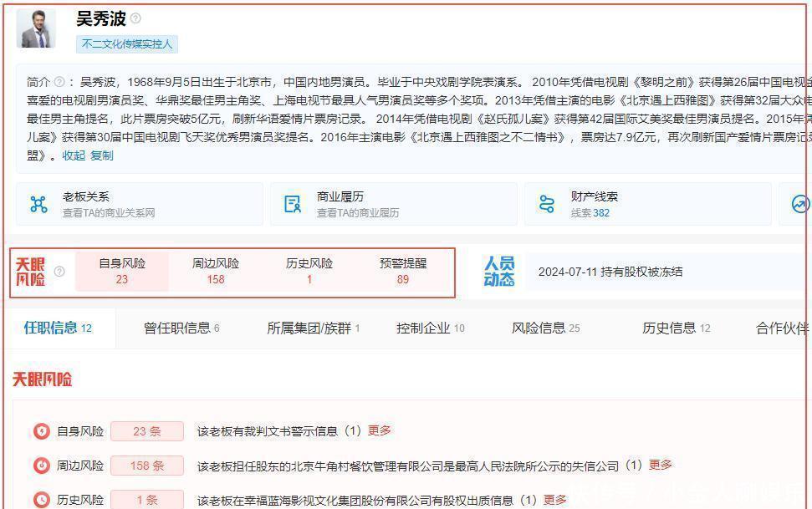This screenshot has height=509, width=812.
Task: Open 财产线索 count link 382
Action: (601, 213)
